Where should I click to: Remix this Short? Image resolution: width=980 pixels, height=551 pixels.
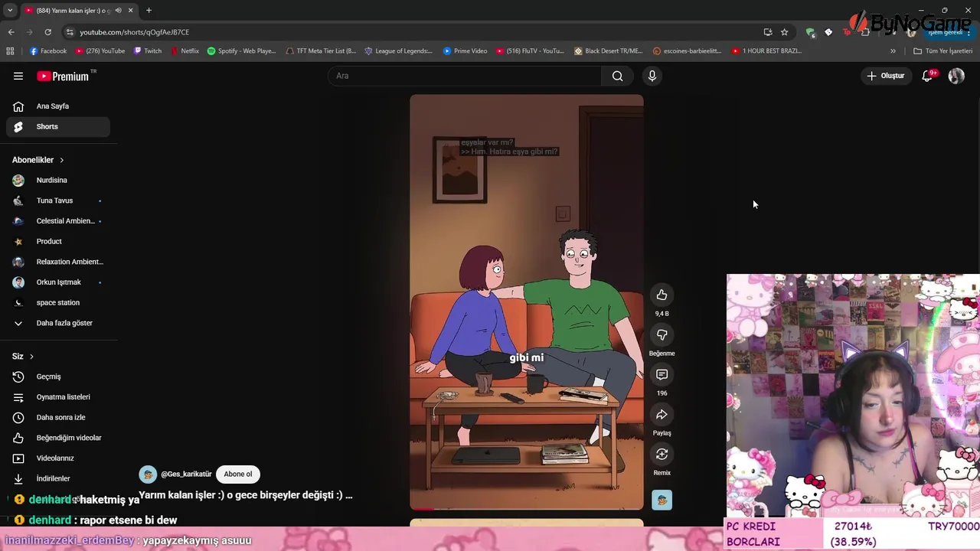[x=661, y=454]
